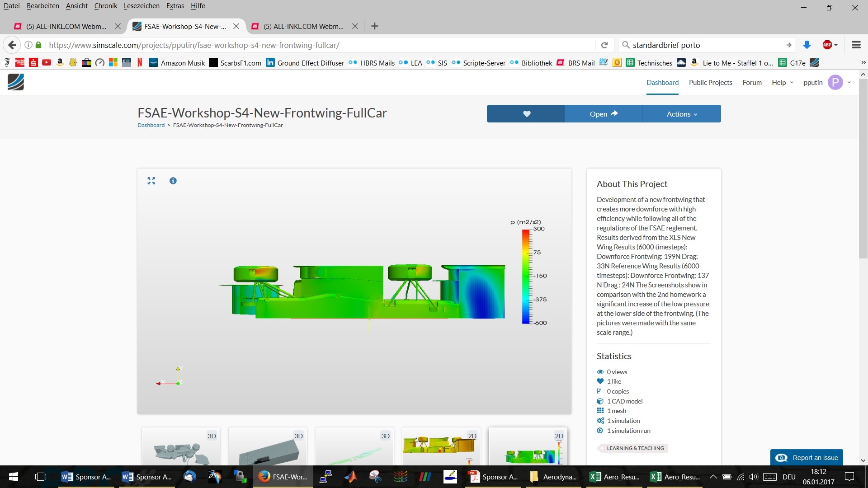Click the SimScale logo icon
Screen dimensions: 868x488
[x=16, y=82]
